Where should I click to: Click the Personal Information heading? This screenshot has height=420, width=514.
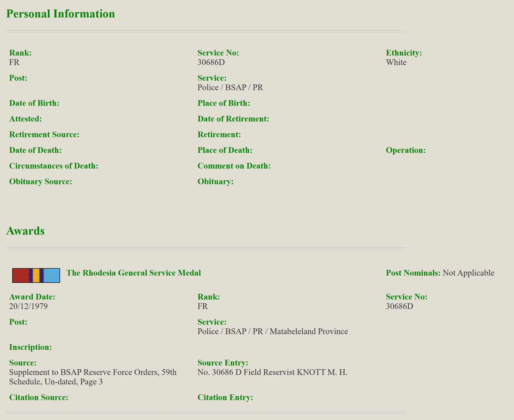coord(60,14)
